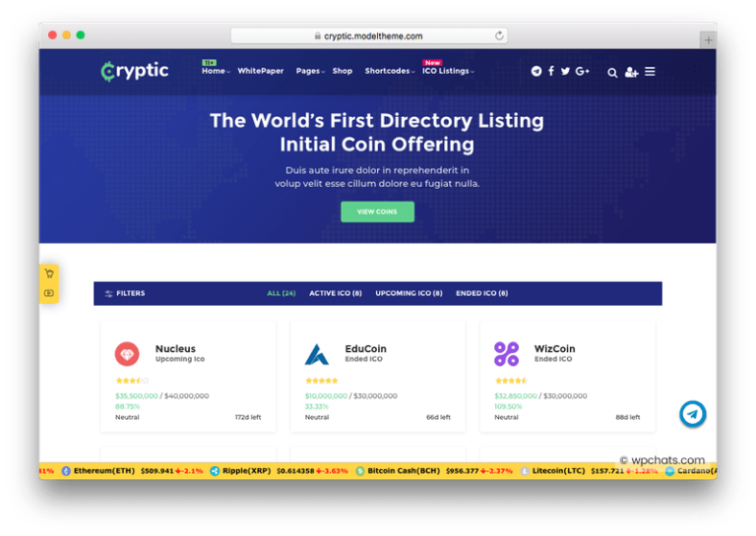
Task: Click the $956.377 Bitcoin Cash price
Action: [462, 471]
